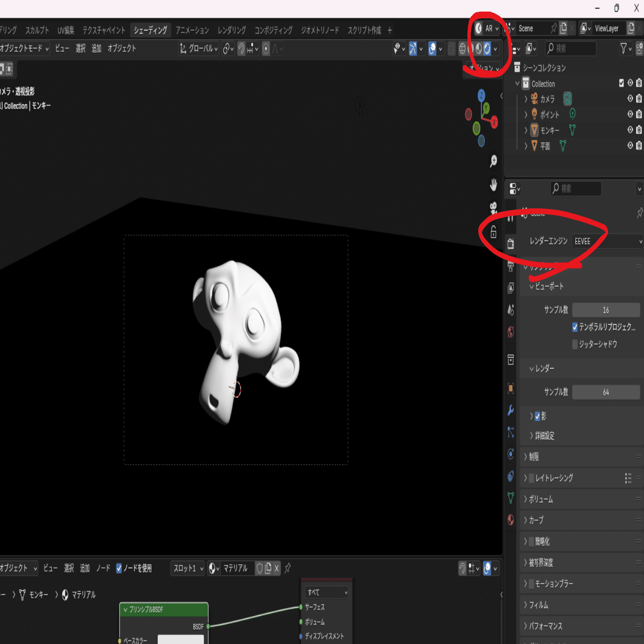Uncheck テンポラルリプロジェクション checkbox
Screen dimensions: 644x644
[x=575, y=327]
